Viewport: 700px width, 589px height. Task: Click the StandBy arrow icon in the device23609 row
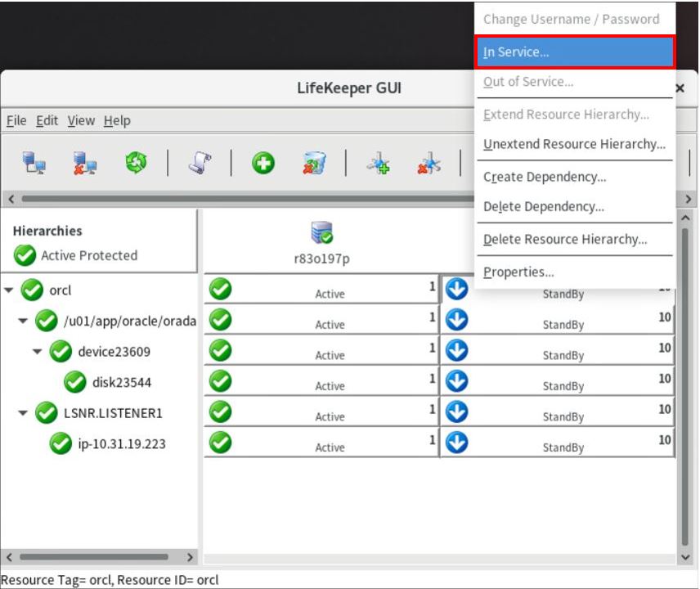[456, 351]
